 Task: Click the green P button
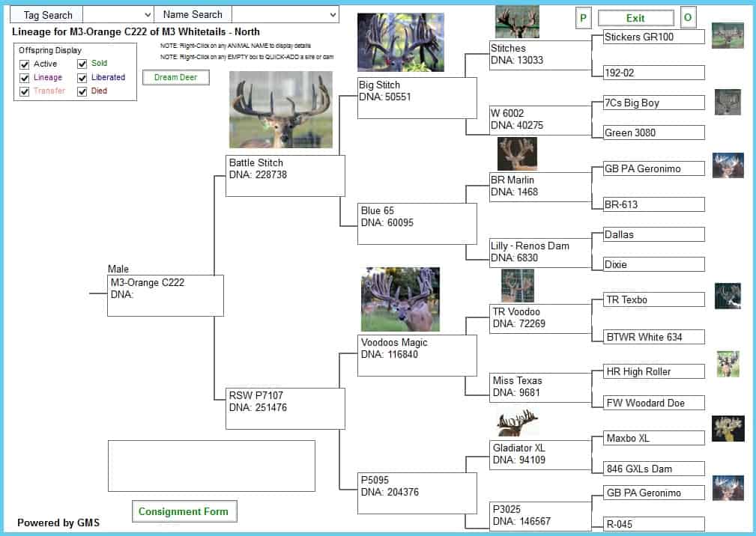pos(583,18)
